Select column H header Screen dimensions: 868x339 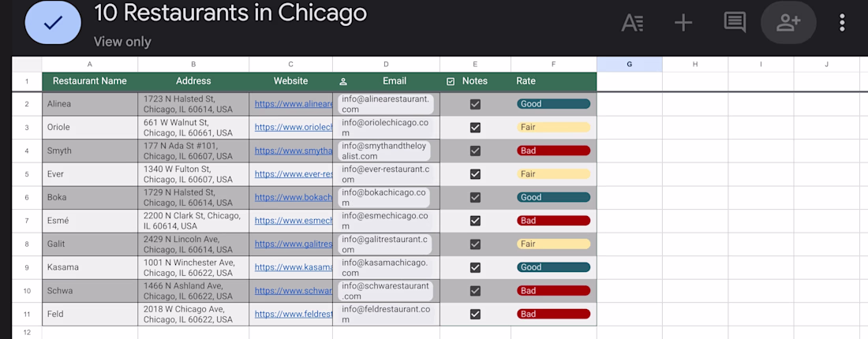click(x=694, y=64)
